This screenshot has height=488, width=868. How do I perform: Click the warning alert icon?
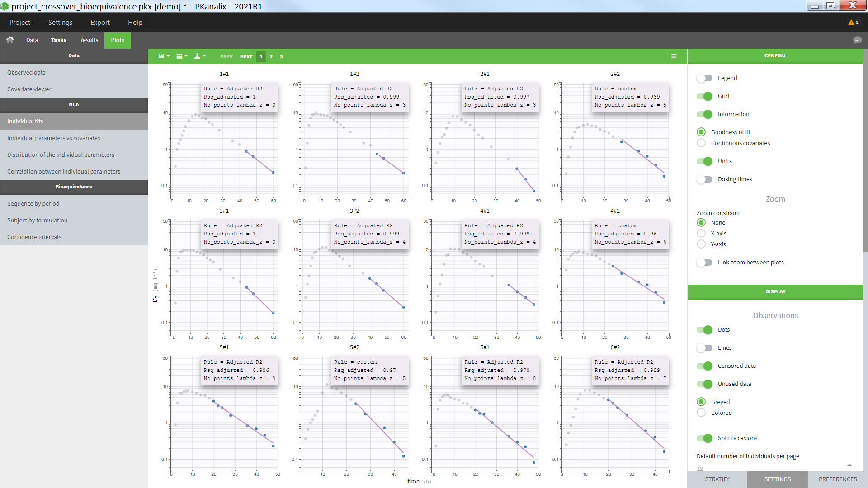coord(853,22)
